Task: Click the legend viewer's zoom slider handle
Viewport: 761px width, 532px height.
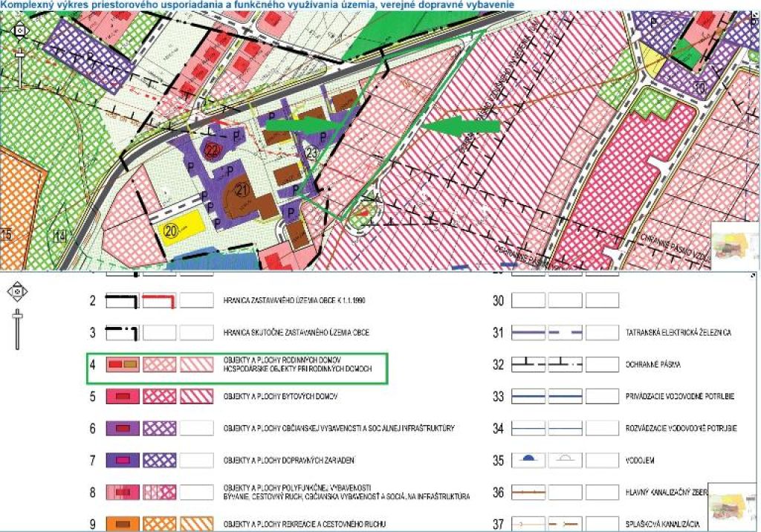Action: tap(17, 318)
